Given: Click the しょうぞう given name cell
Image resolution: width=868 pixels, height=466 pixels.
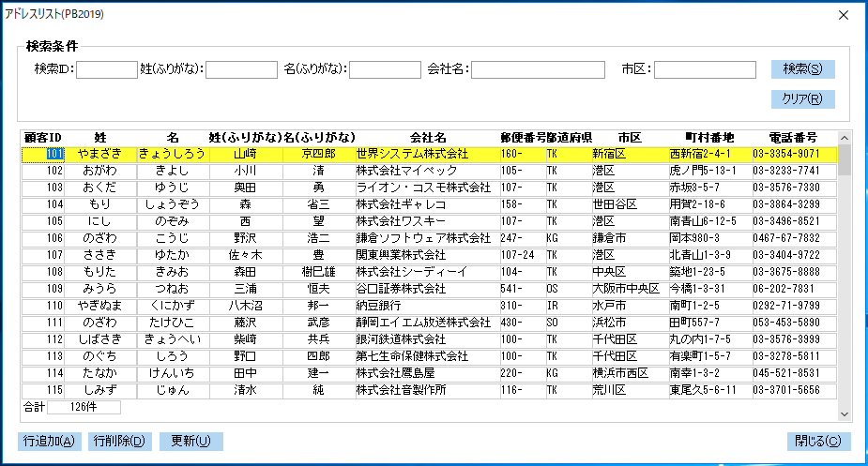Looking at the screenshot, I should click(x=173, y=204).
